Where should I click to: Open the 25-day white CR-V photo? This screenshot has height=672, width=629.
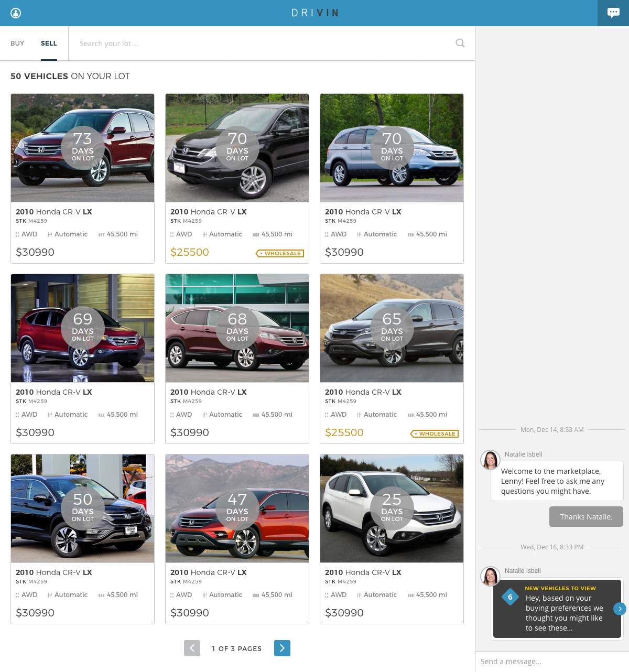(x=392, y=508)
